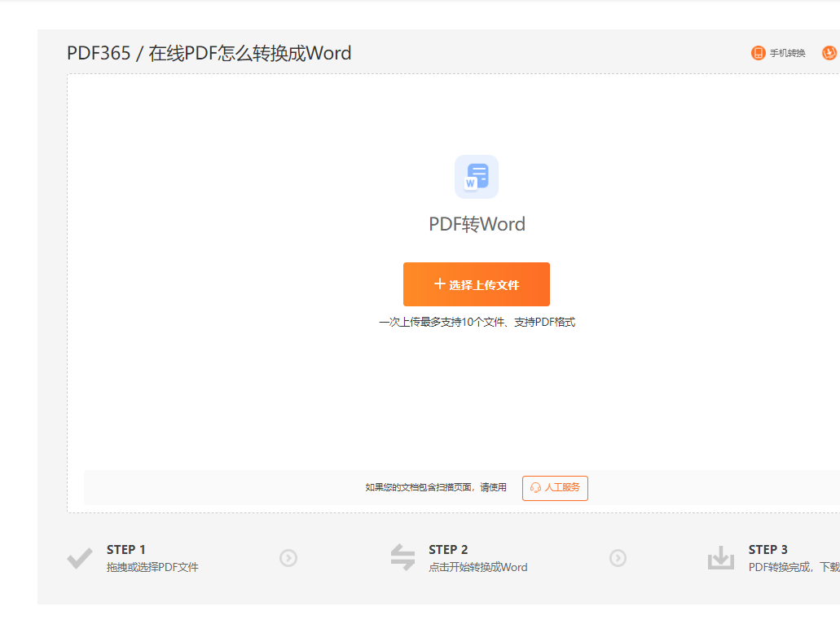Viewport: 840px width, 633px height.
Task: Click the PDF转Word title text
Action: pyautogui.click(x=477, y=224)
